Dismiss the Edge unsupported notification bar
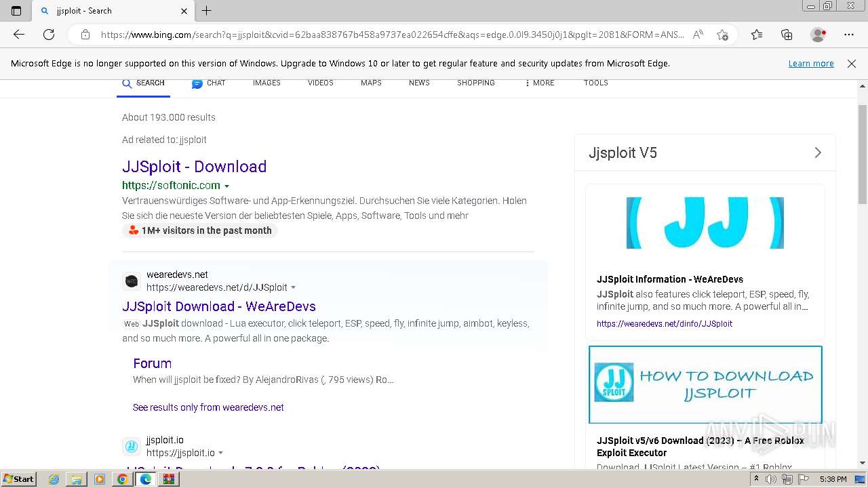This screenshot has width=868, height=488. pos(852,64)
